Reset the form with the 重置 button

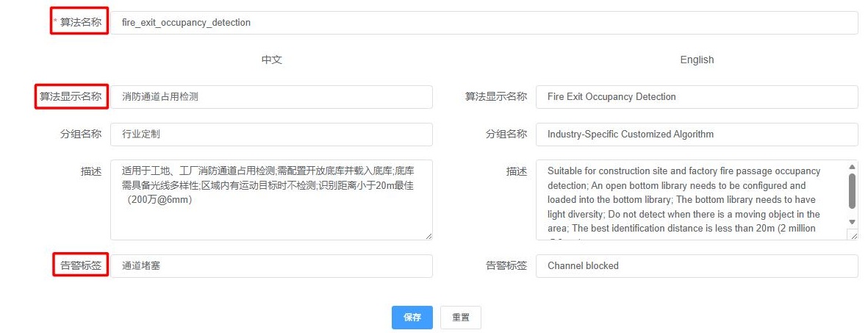(x=460, y=318)
